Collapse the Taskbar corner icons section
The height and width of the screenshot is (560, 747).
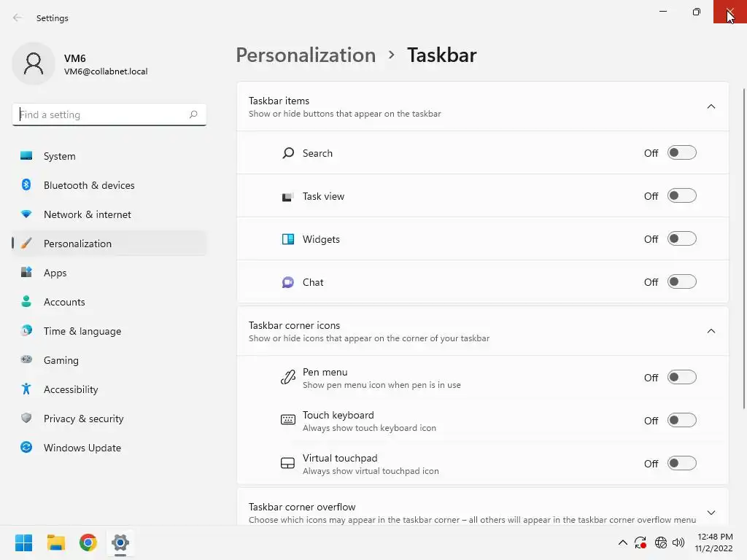tap(711, 331)
